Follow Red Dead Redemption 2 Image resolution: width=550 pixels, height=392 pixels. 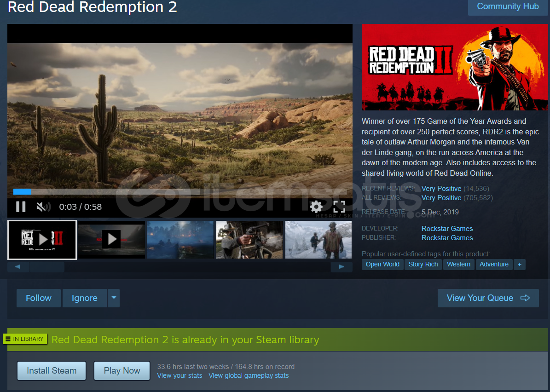[39, 298]
